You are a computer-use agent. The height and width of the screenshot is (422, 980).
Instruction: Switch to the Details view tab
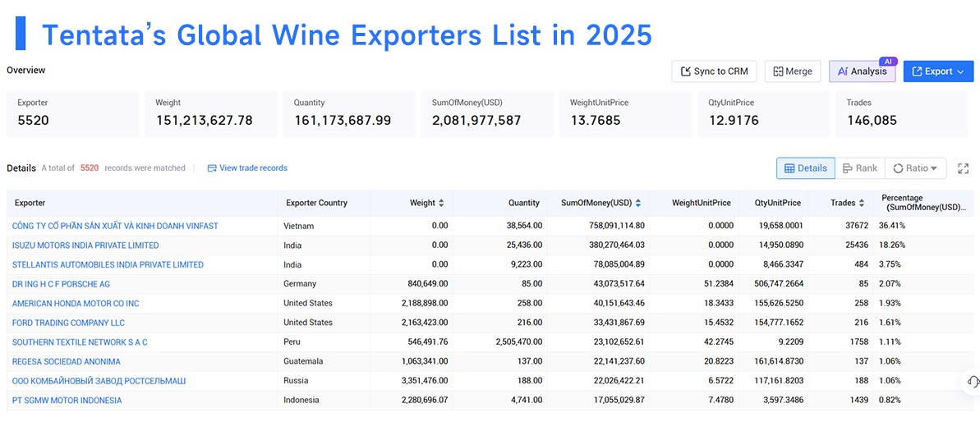806,168
